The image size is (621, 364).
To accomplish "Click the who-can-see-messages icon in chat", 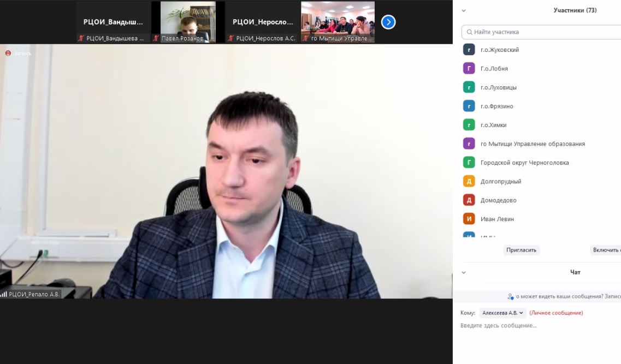I will 511,296.
